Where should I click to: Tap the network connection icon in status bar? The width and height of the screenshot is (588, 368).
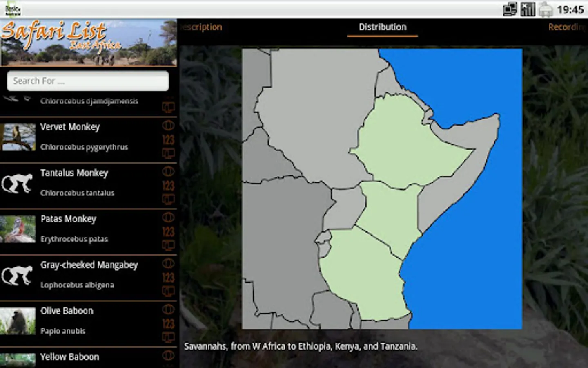pos(510,9)
